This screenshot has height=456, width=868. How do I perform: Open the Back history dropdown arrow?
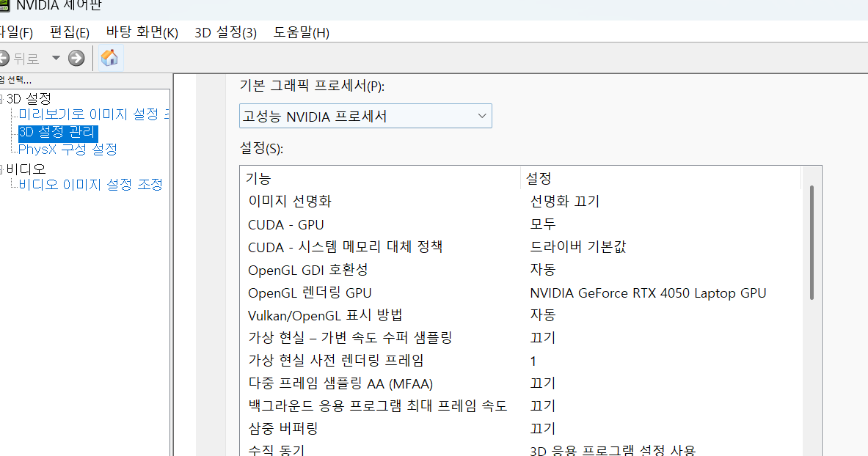pos(56,58)
